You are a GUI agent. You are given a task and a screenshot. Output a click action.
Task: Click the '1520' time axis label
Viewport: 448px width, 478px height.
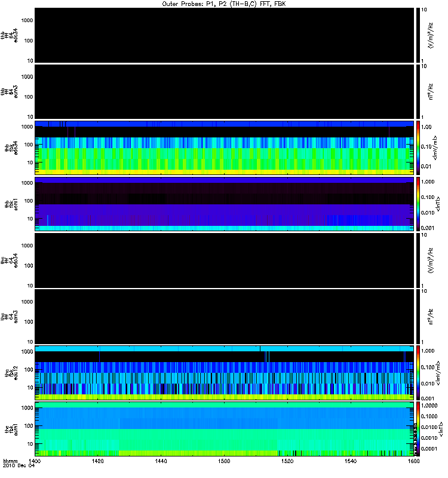[x=287, y=461]
